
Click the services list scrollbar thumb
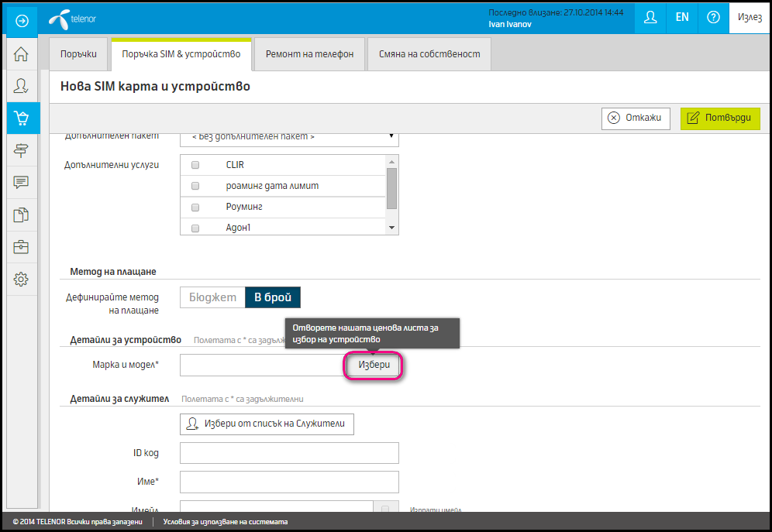(x=392, y=188)
